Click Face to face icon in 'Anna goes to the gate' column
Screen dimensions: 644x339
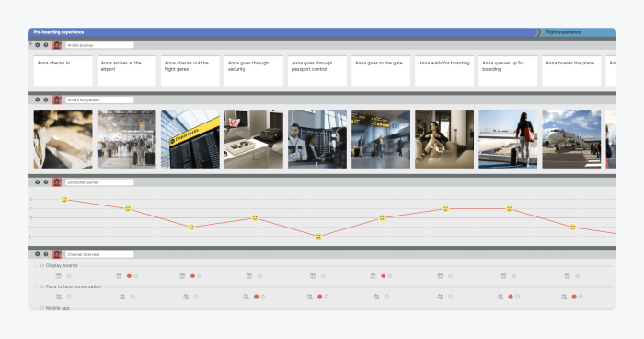376,297
